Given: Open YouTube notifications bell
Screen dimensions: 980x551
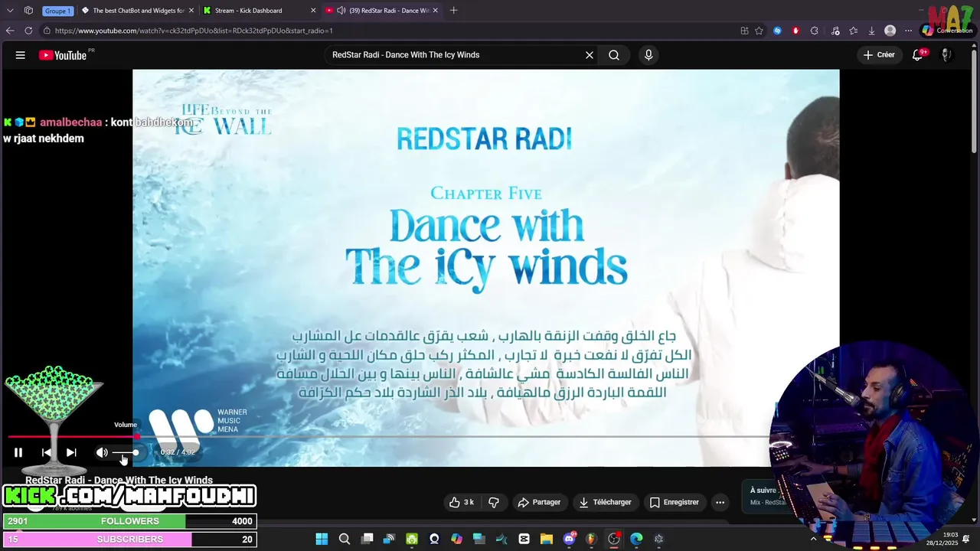Looking at the screenshot, I should (917, 55).
